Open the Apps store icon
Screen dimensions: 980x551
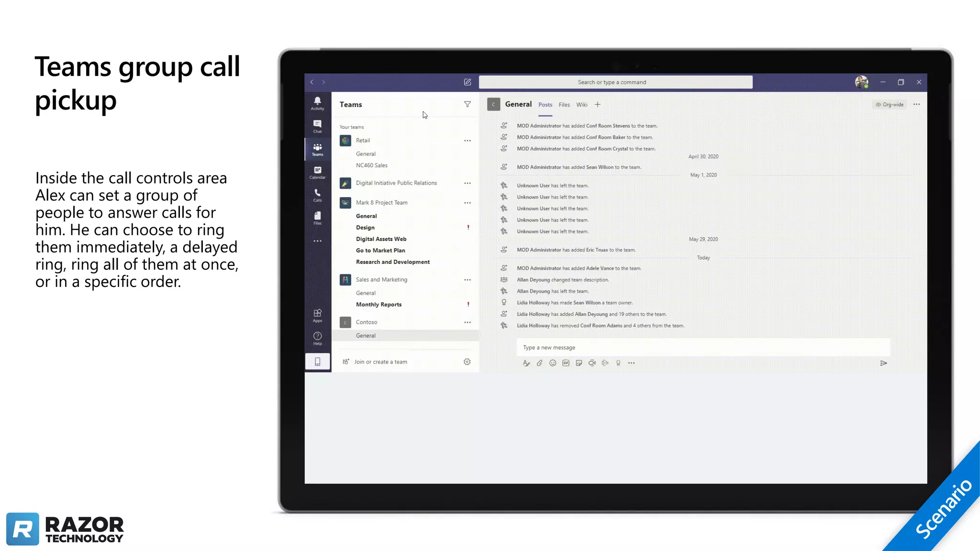pyautogui.click(x=317, y=315)
